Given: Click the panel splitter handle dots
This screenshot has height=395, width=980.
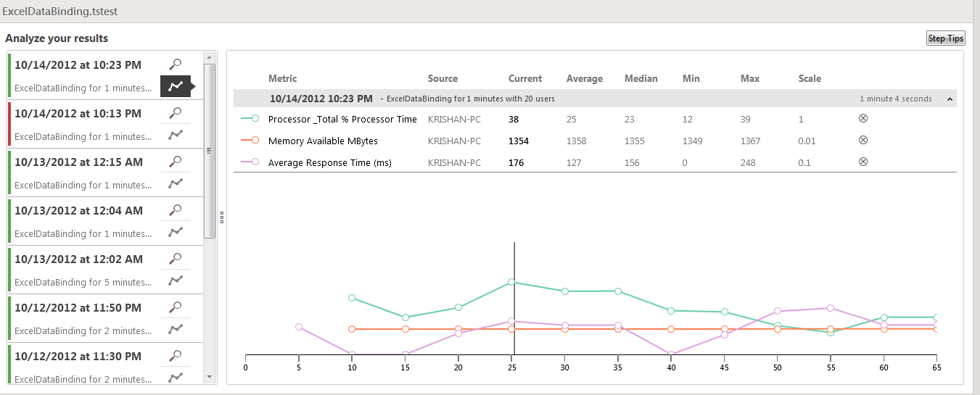Looking at the screenshot, I should pos(221,217).
